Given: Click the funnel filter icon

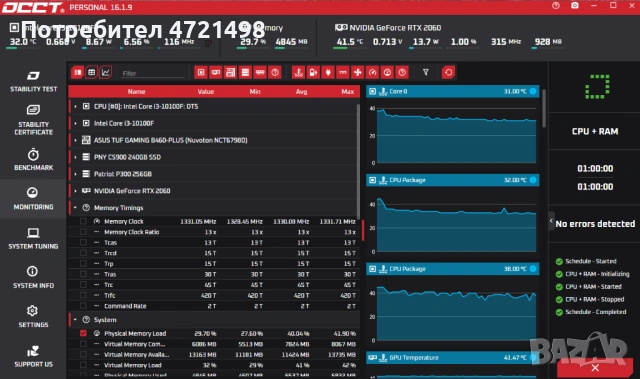Looking at the screenshot, I should tap(426, 73).
